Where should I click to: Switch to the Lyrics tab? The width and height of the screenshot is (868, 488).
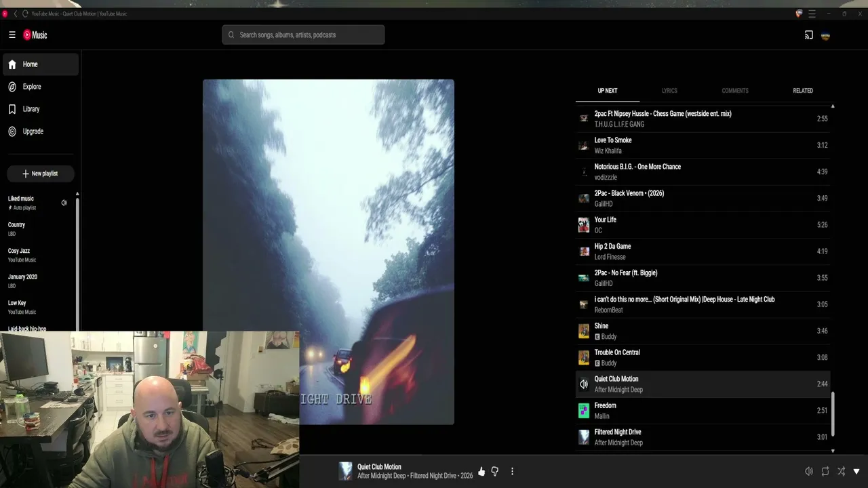[x=669, y=91]
